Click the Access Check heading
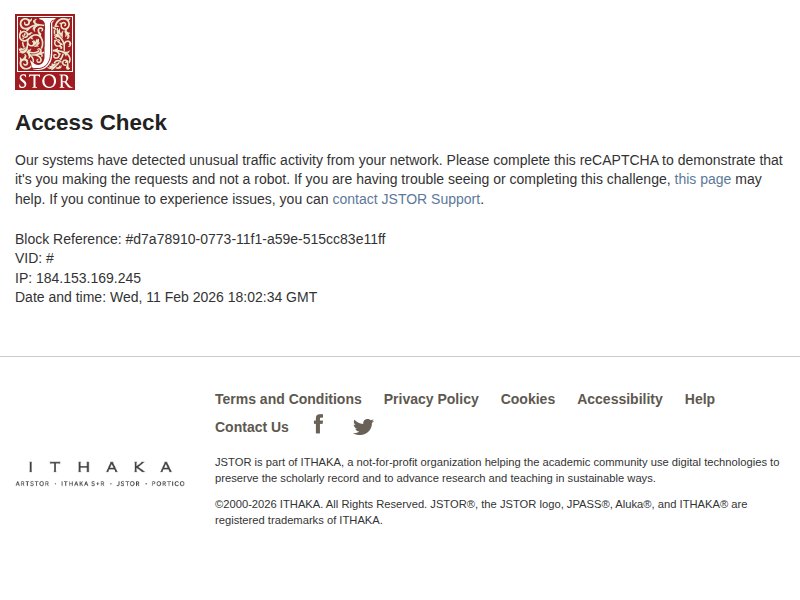Viewport: 800px width, 600px height. [x=91, y=123]
